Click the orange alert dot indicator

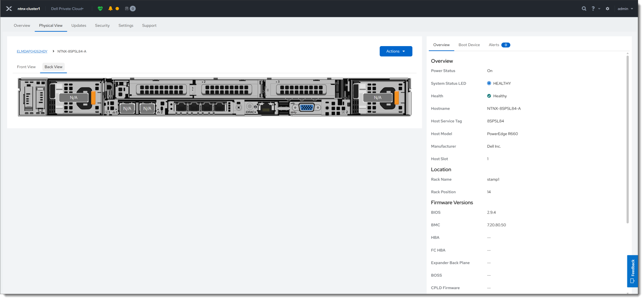117,9
